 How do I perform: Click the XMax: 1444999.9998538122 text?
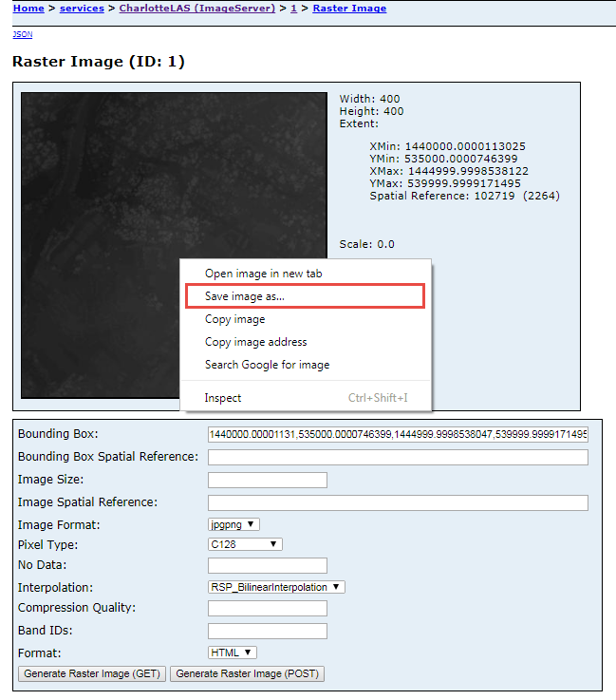[449, 171]
